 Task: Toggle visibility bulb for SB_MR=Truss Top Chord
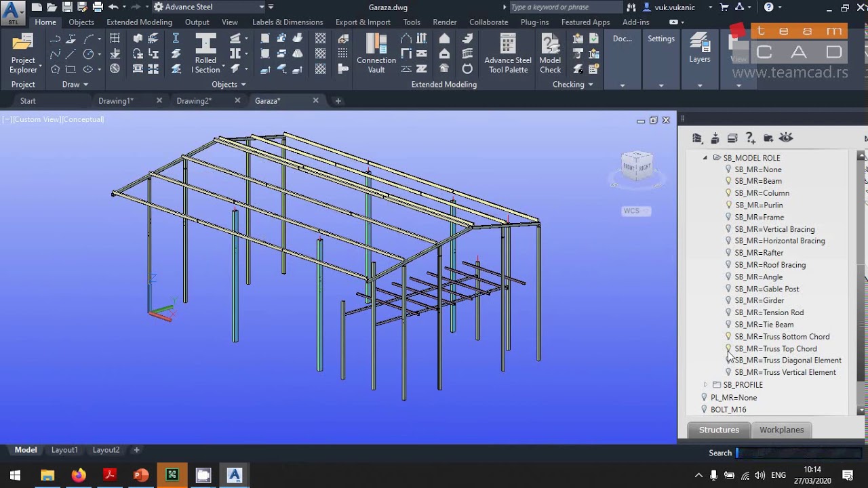point(728,348)
